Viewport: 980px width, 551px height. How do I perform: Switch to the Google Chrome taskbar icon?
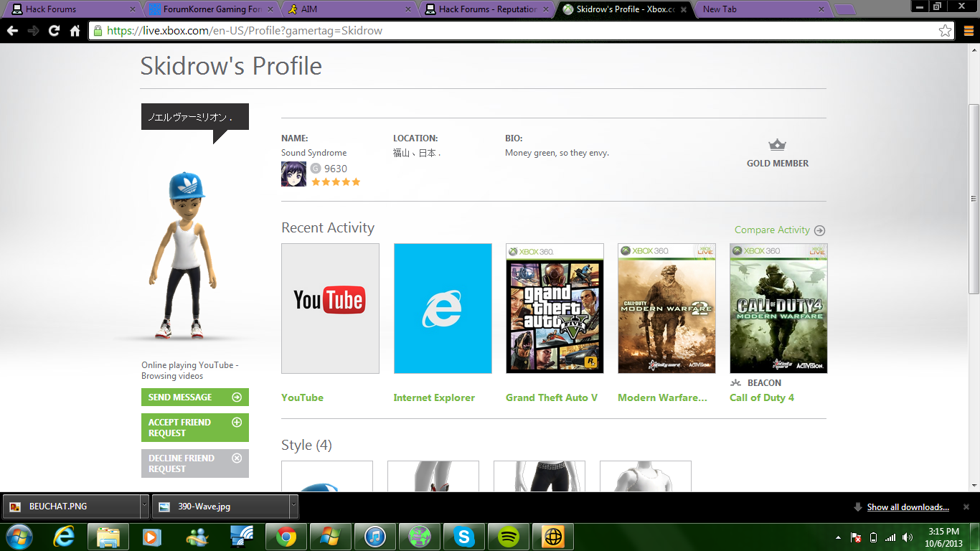(x=286, y=537)
